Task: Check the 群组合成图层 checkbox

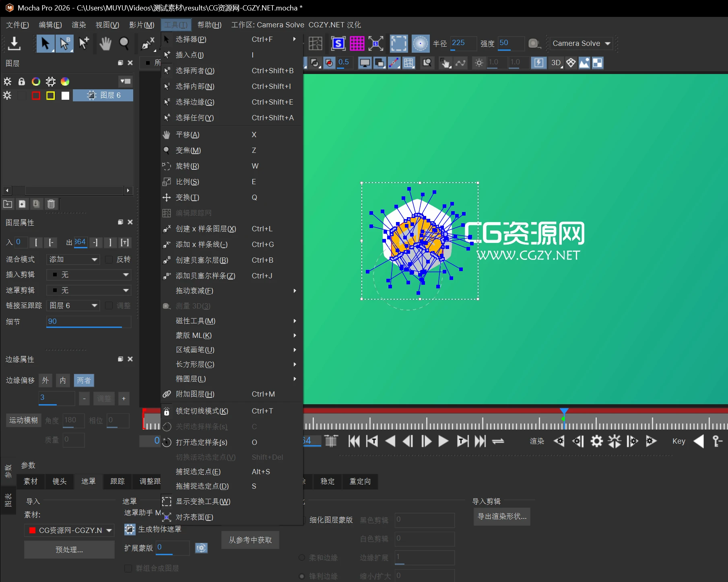Action: pos(128,568)
